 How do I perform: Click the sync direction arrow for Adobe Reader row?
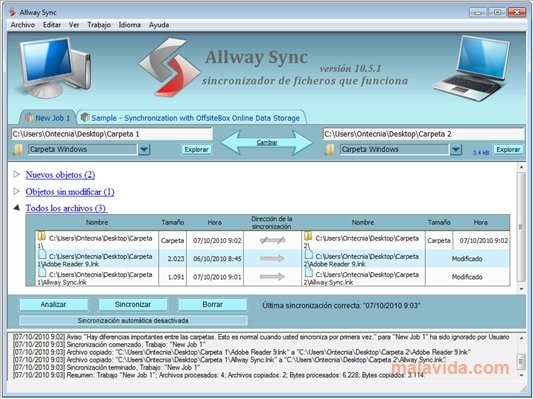[272, 259]
